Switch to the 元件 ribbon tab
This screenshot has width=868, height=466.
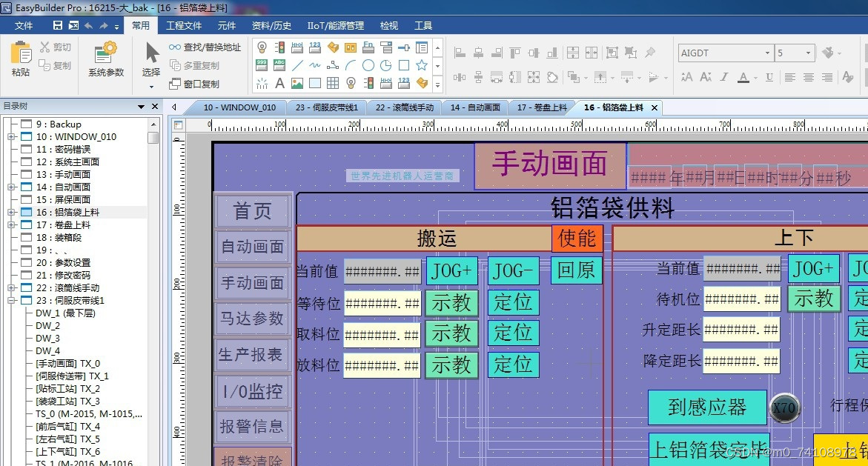pos(226,25)
